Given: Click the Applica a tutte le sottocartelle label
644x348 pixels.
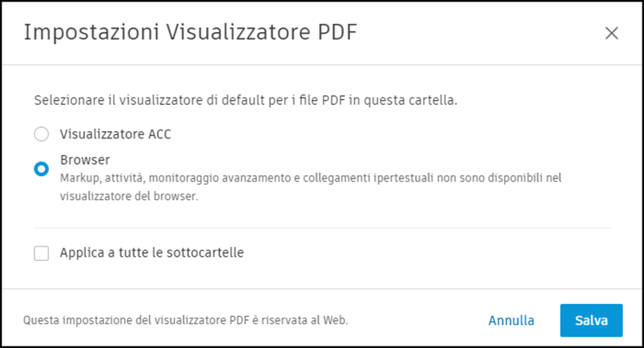Looking at the screenshot, I should click(x=151, y=253).
